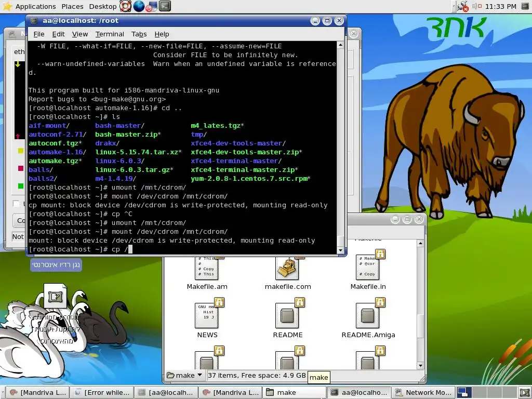
Task: Click the computer-screen launcher with red badge
Action: (x=152, y=6)
